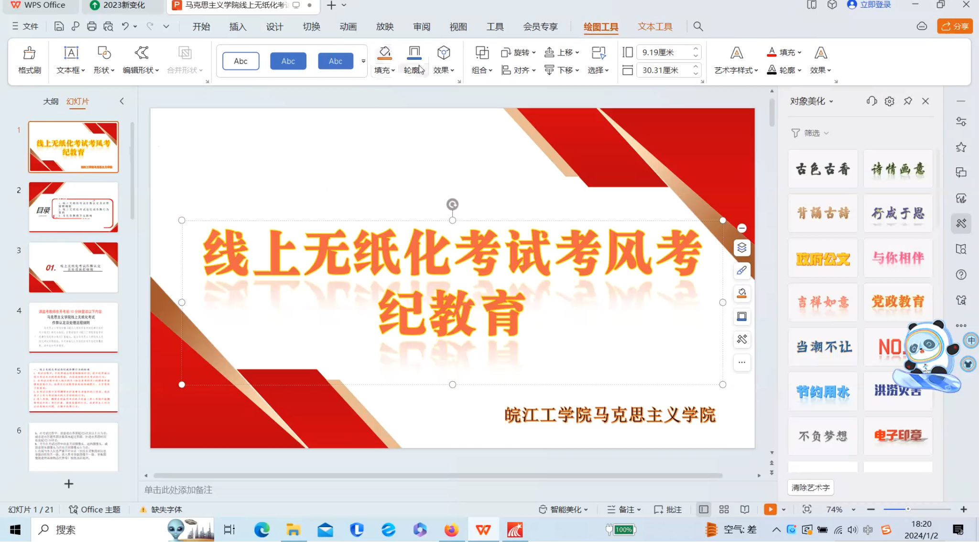Pin the 对象美化 side panel
Viewport: 980px width, 542px height.
(907, 101)
